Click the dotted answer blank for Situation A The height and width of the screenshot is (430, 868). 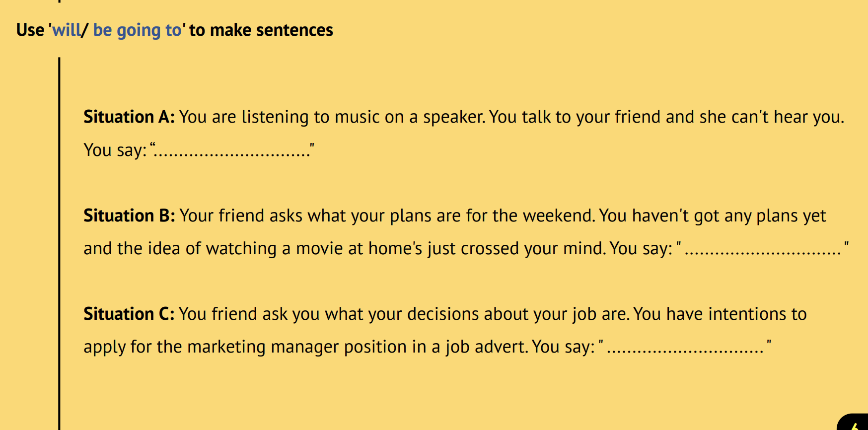coord(232,150)
